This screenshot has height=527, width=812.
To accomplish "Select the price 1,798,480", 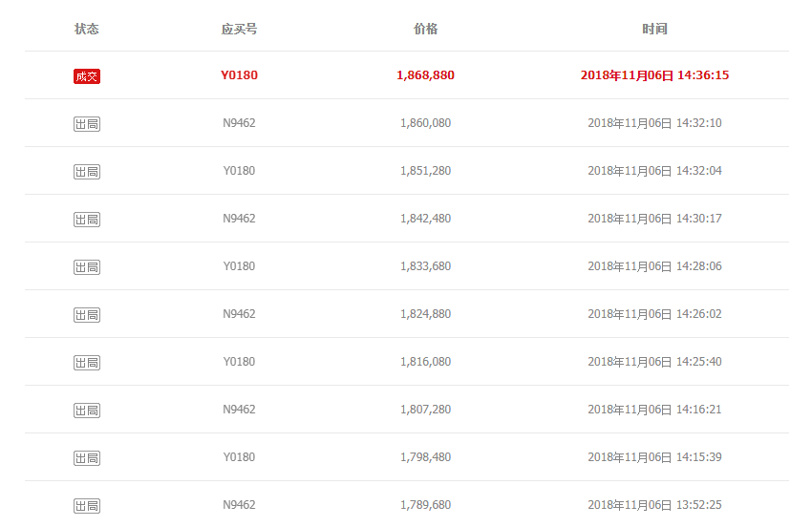I will pos(426,457).
